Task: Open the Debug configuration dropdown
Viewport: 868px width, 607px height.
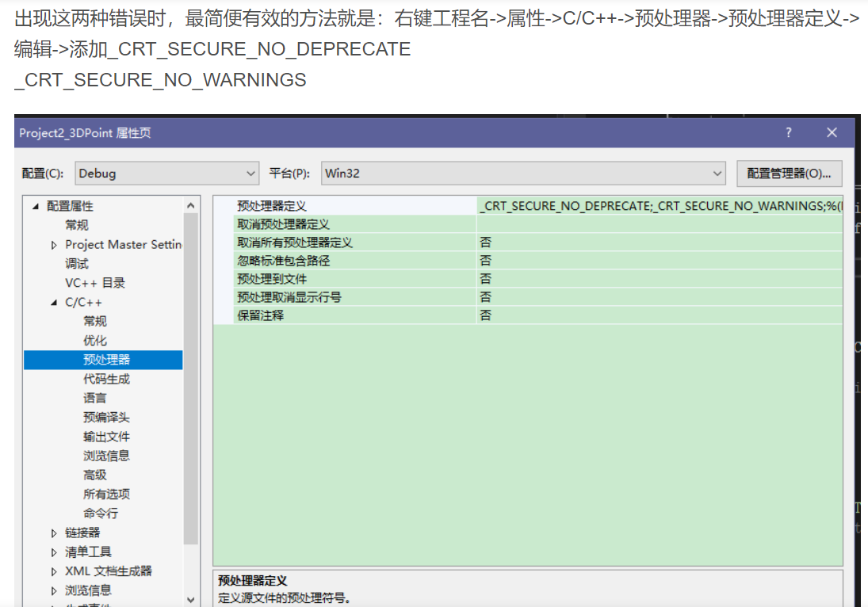Action: click(252, 174)
